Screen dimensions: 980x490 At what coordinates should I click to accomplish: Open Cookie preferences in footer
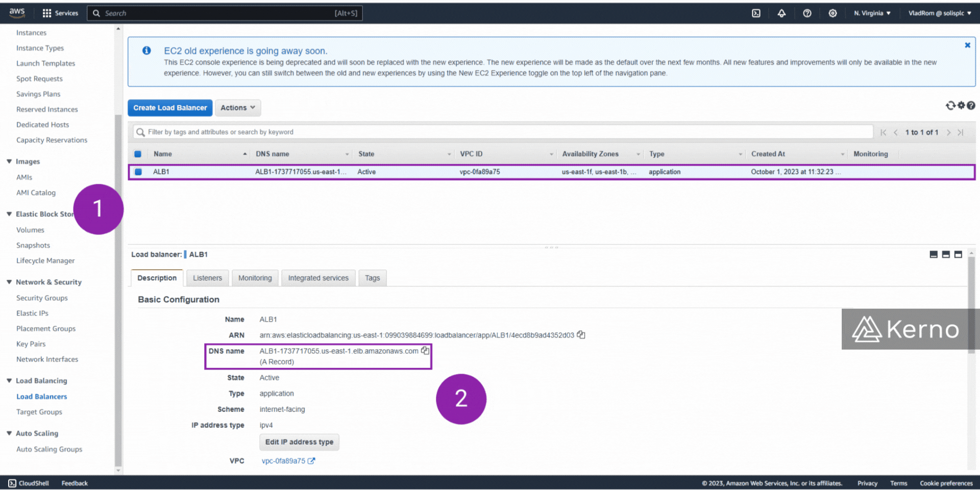point(946,483)
